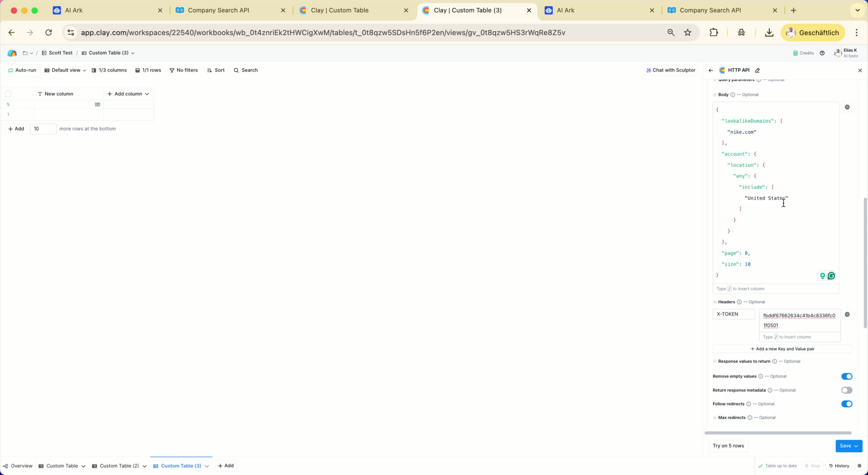Screen dimensions: 868x475
Task: Disable the Remove empty values toggle
Action: (847, 376)
